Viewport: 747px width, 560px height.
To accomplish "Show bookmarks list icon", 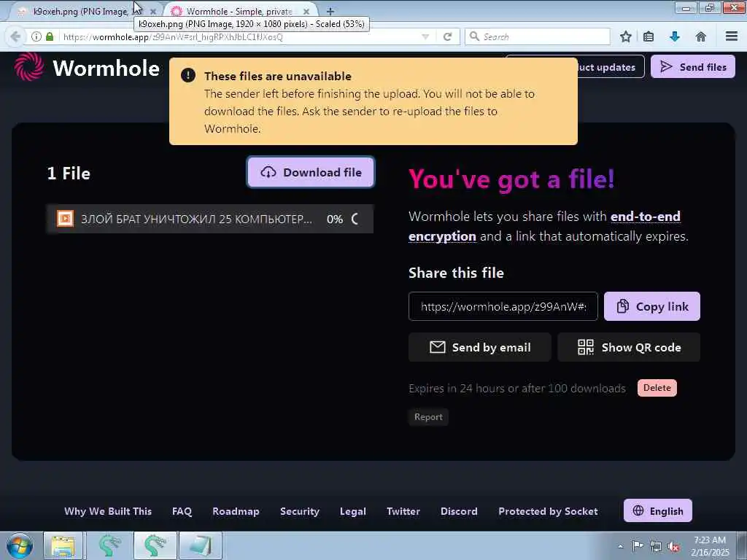I will (649, 36).
